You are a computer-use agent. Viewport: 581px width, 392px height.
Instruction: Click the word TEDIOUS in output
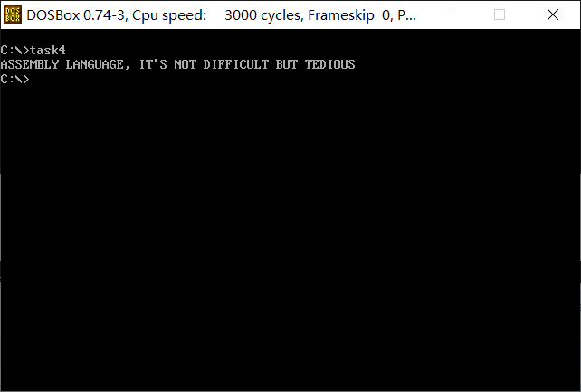[x=330, y=64]
